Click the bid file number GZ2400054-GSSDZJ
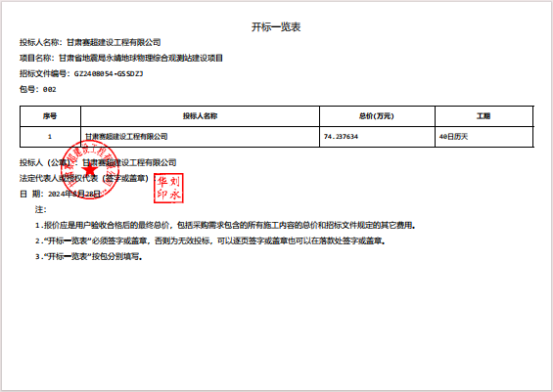The width and height of the screenshot is (553, 392). pyautogui.click(x=109, y=74)
